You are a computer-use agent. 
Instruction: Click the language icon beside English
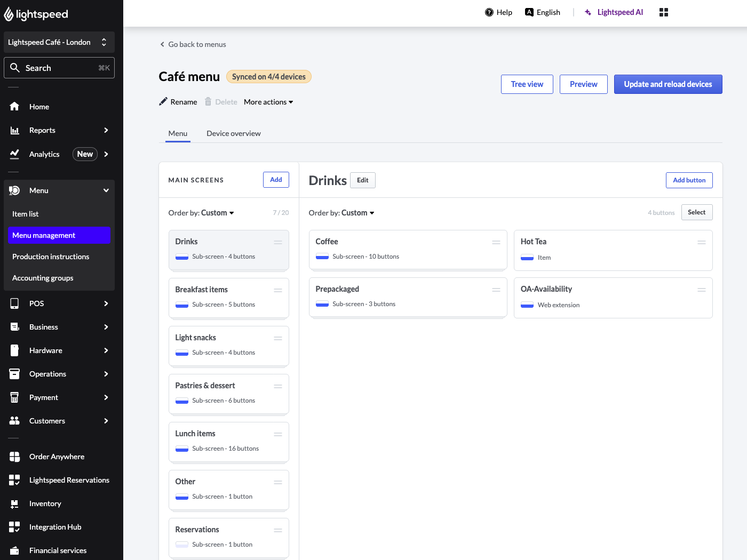529,12
